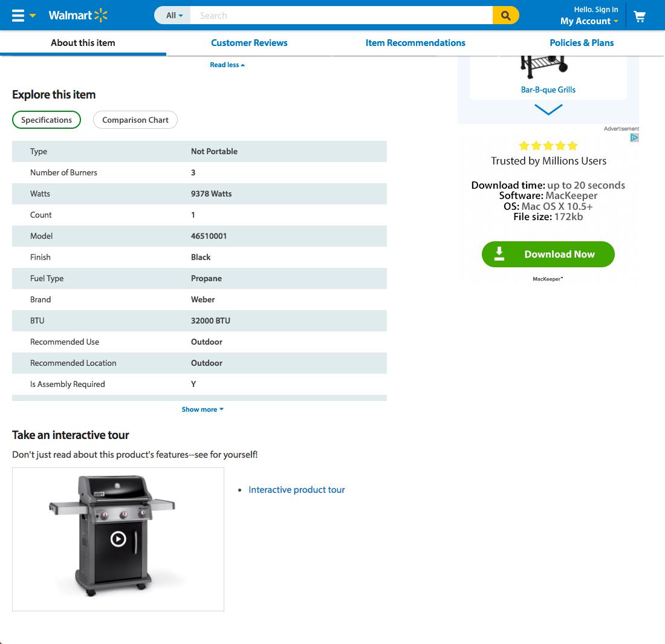665x644 pixels.
Task: Open the shopping cart
Action: (639, 15)
